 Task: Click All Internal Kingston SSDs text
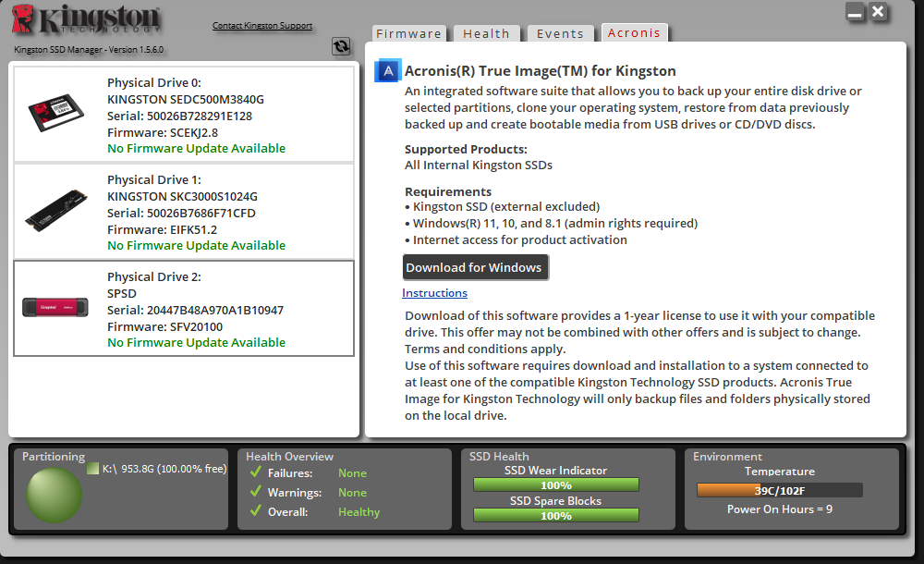tap(479, 166)
